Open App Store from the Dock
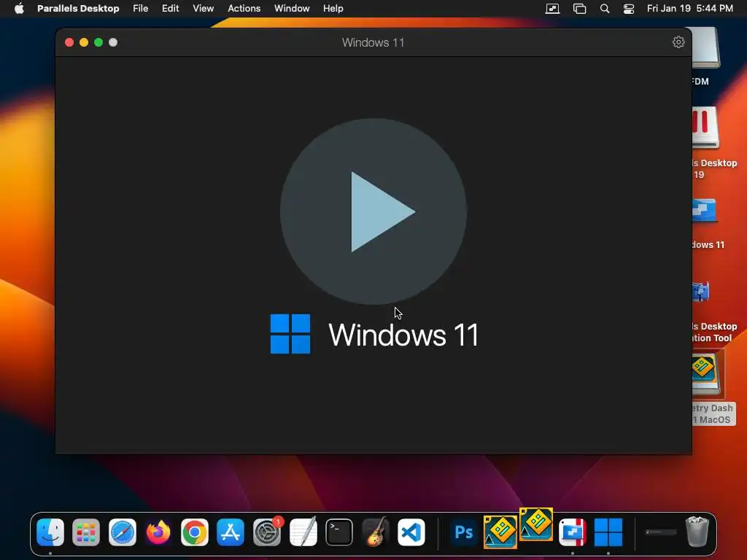Viewport: 747px width, 560px height. pyautogui.click(x=231, y=532)
